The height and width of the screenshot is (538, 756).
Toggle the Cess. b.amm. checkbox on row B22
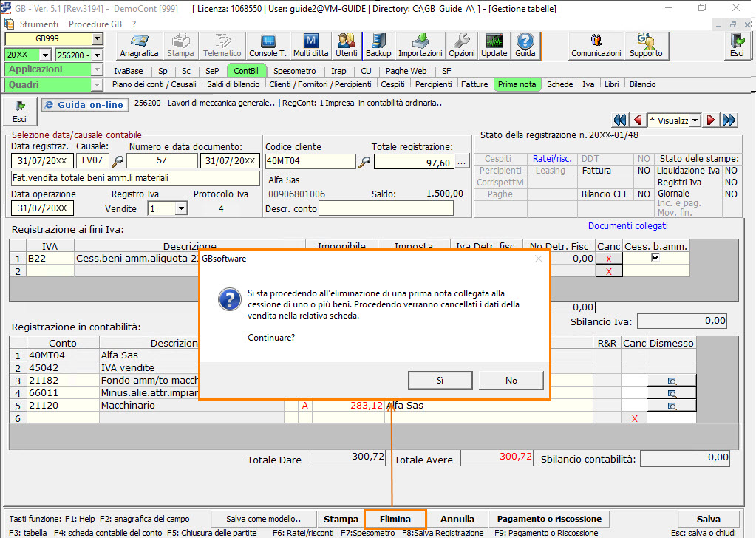[x=655, y=257]
